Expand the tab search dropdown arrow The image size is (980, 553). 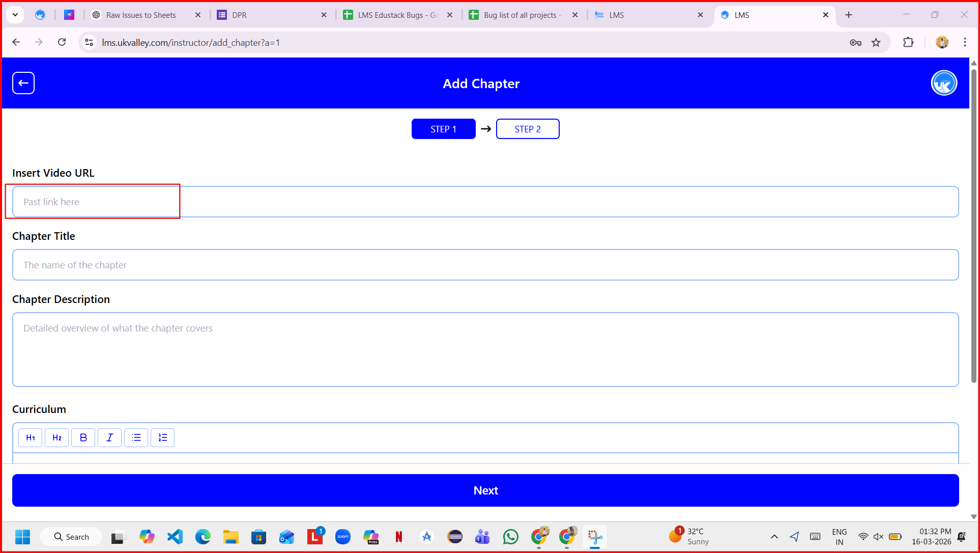coord(15,15)
